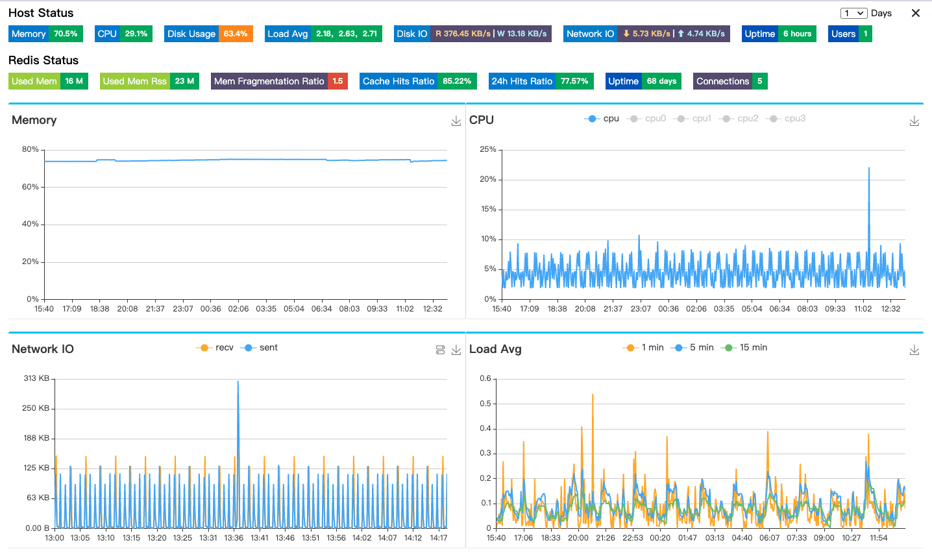Toggle the sent series in Network IO legend
The image size is (932, 560).
pos(259,348)
